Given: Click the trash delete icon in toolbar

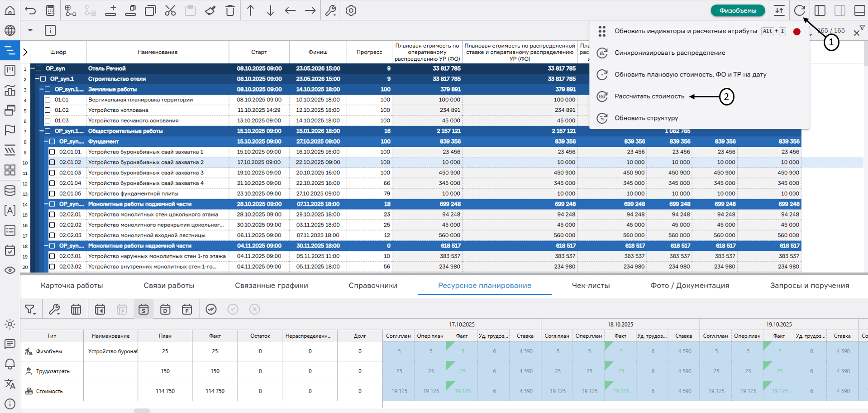Looking at the screenshot, I should click(x=230, y=10).
